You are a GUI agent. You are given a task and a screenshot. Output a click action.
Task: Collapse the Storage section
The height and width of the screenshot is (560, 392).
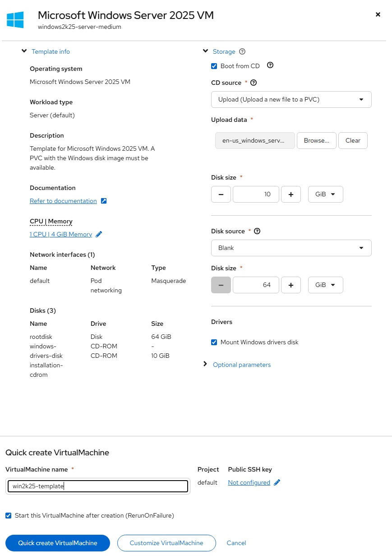(206, 51)
